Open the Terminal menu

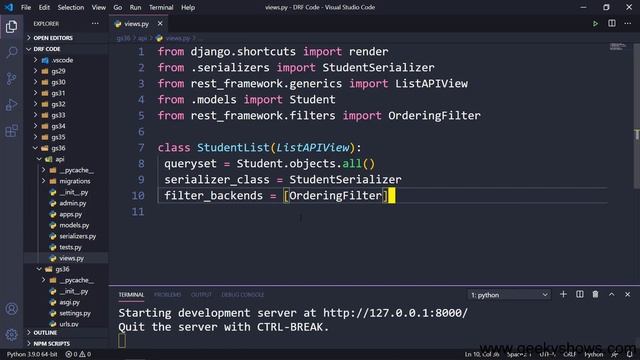[161, 7]
